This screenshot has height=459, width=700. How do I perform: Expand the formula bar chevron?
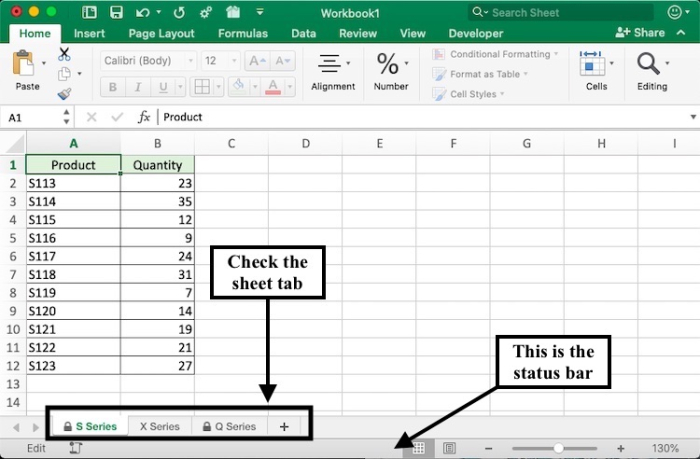(693, 117)
